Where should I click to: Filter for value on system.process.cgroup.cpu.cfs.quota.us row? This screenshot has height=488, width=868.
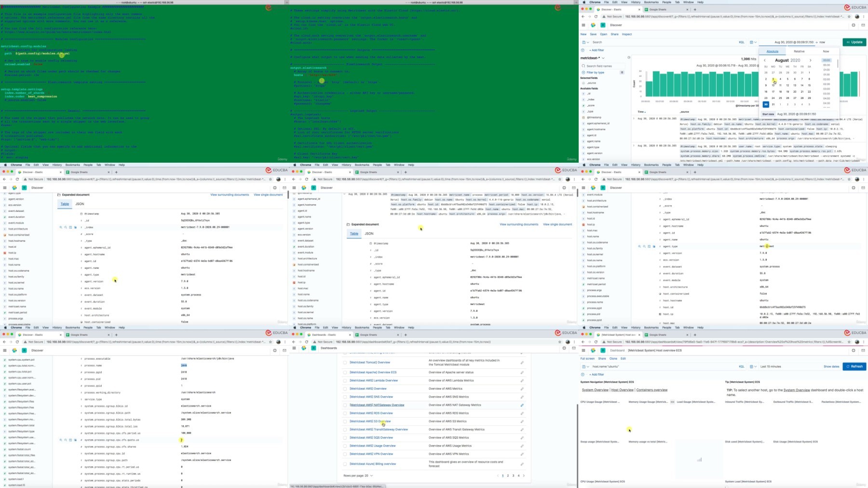(x=61, y=440)
